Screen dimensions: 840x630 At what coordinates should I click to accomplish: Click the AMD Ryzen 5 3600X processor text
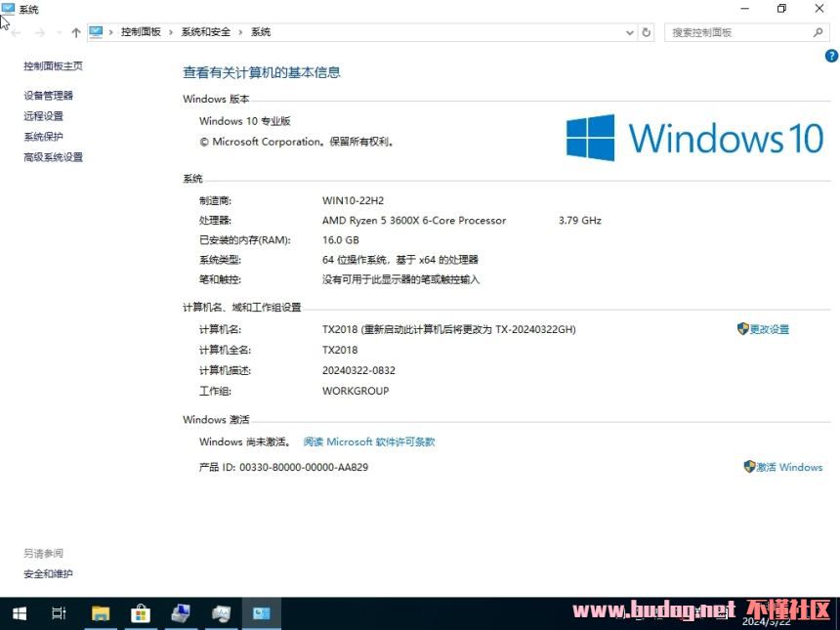414,220
